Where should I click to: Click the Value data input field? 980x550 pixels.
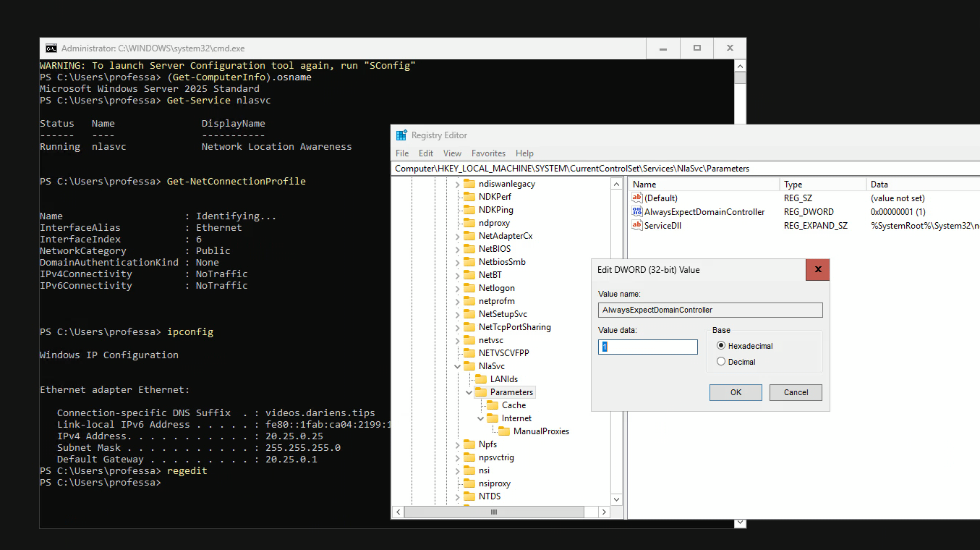[x=648, y=347]
